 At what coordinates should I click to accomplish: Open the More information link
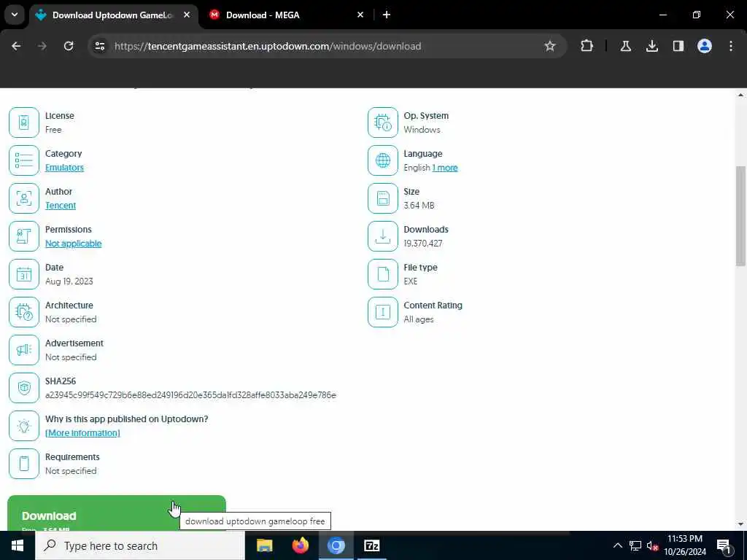click(x=82, y=433)
